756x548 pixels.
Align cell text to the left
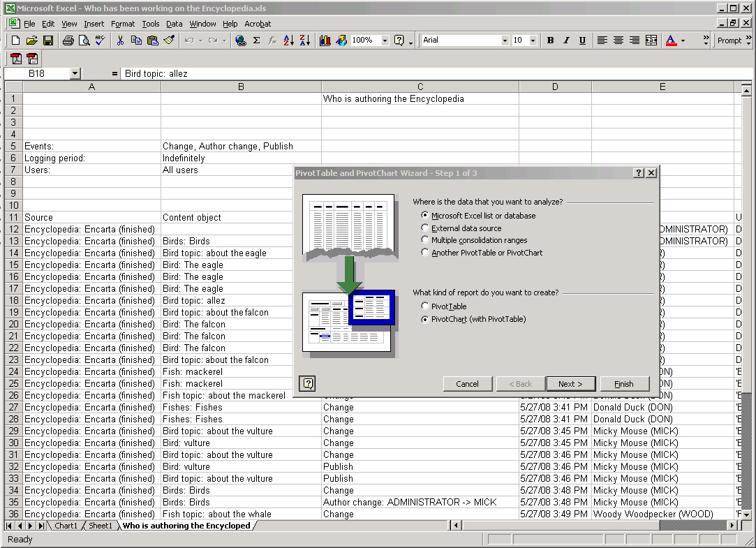(602, 40)
